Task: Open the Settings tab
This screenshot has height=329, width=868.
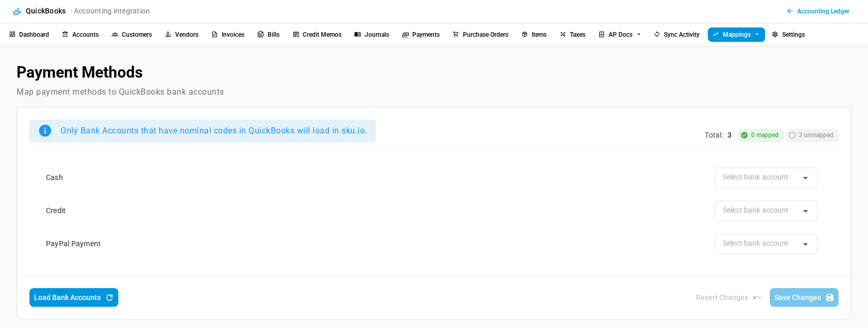Action: pyautogui.click(x=788, y=35)
